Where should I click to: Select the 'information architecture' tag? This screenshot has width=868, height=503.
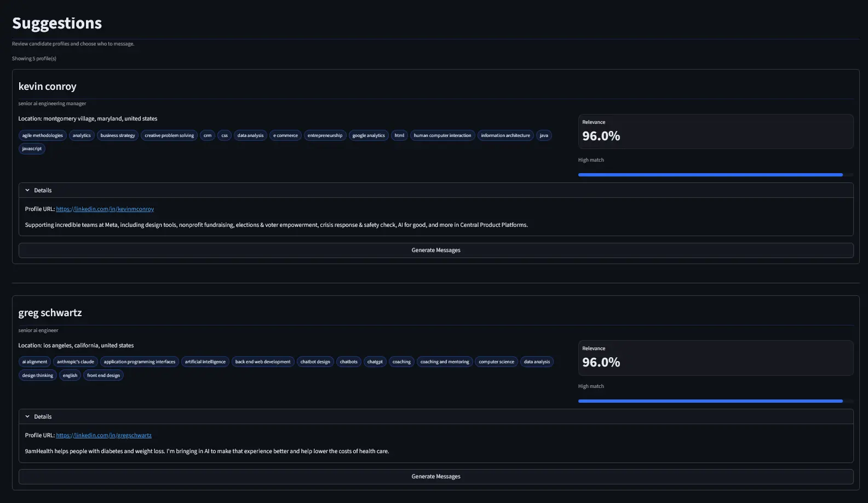(505, 135)
